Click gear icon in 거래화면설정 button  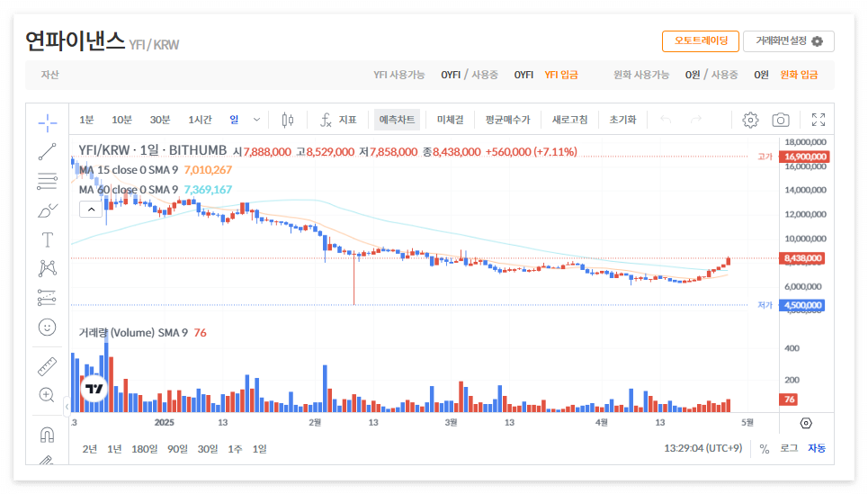817,41
